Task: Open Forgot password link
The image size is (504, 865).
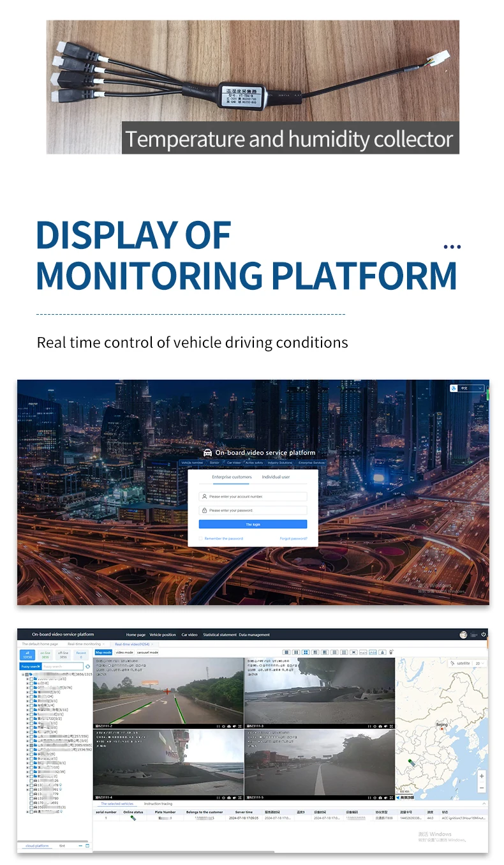Action: coord(293,539)
